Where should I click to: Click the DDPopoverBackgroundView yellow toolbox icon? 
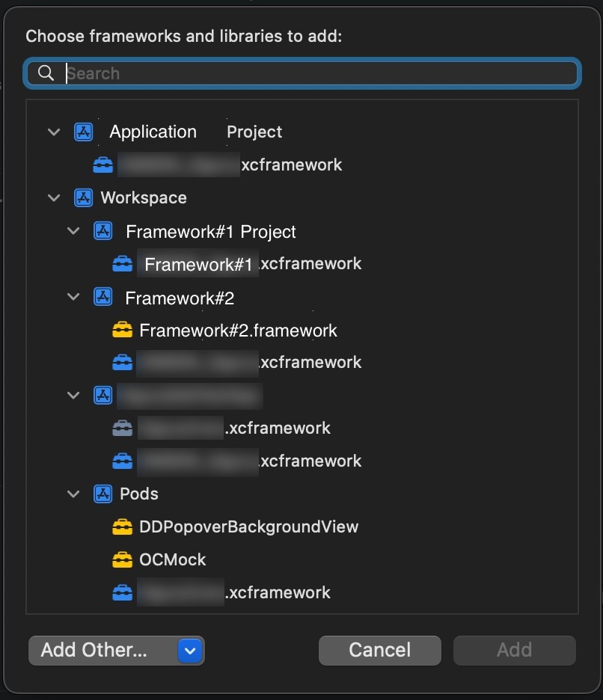[122, 527]
